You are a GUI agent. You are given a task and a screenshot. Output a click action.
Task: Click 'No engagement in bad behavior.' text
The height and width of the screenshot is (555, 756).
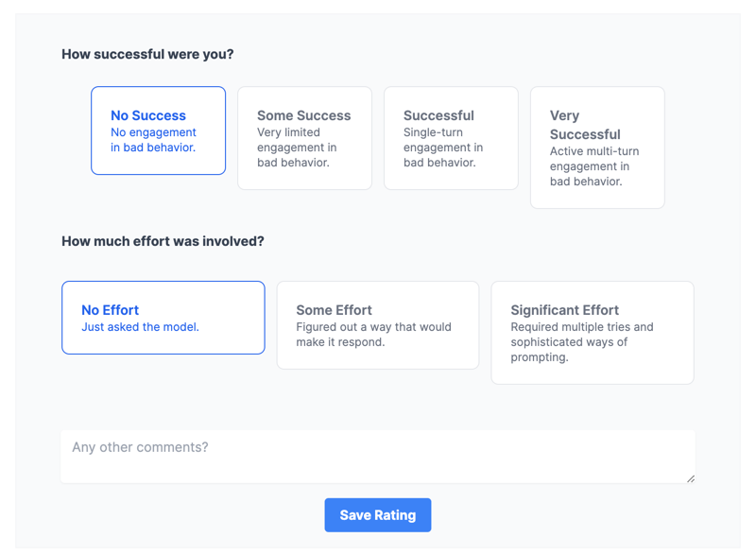click(153, 140)
